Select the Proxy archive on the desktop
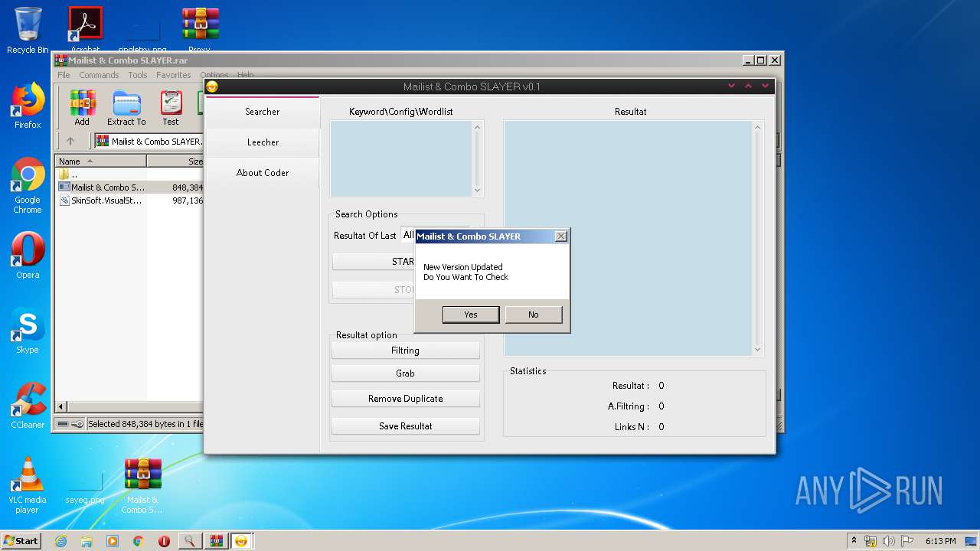This screenshot has height=551, width=980. [x=200, y=29]
